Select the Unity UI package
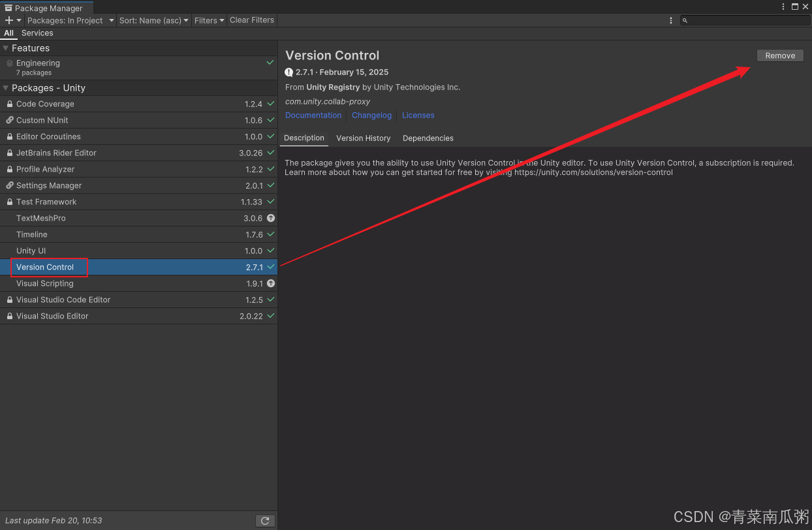812x530 pixels. [138, 251]
